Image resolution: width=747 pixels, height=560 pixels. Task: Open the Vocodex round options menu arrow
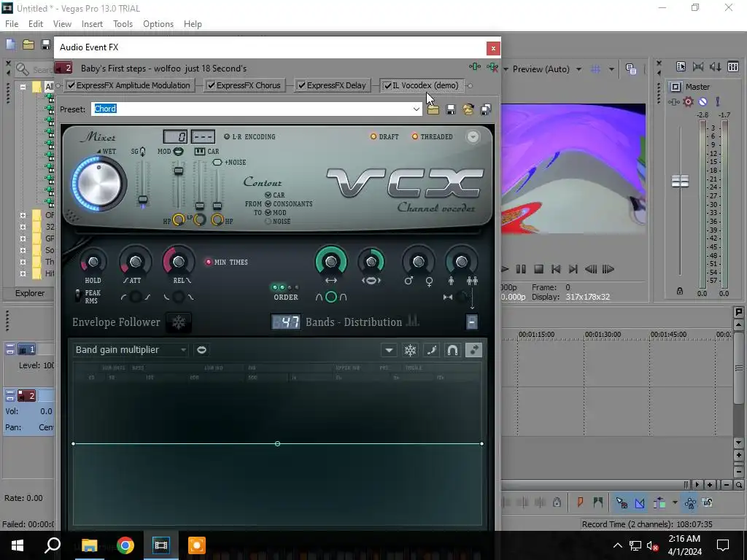pos(473,137)
